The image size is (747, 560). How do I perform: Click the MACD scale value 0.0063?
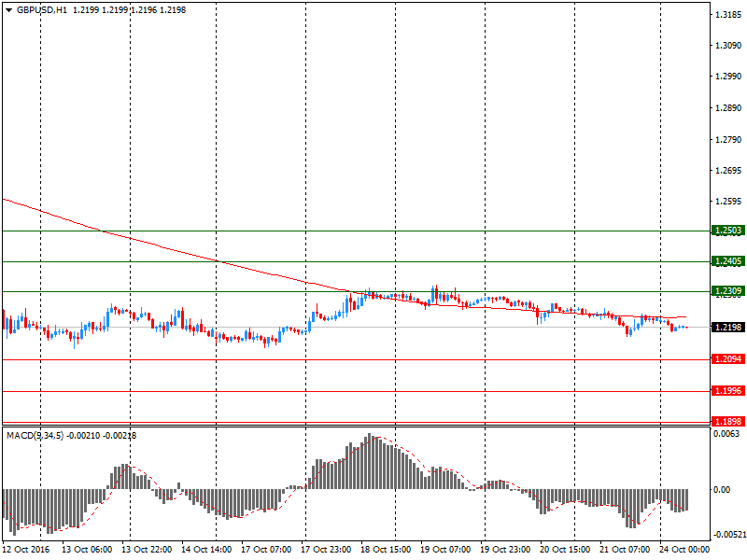tap(726, 434)
